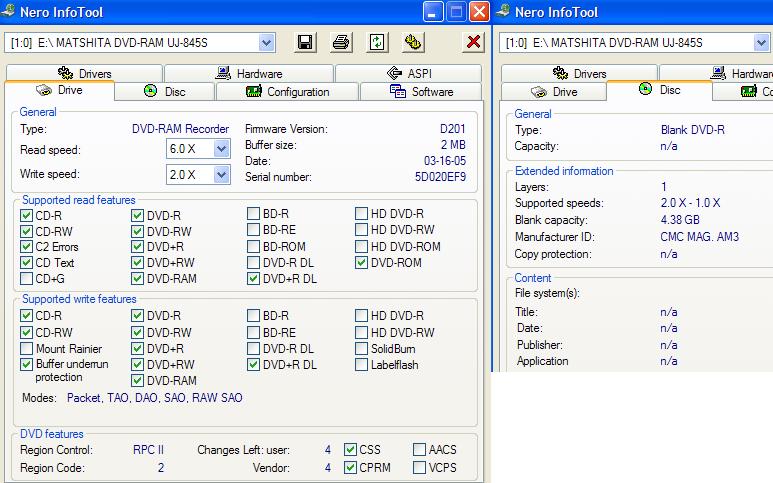The height and width of the screenshot is (483, 773).
Task: Click the date value 03-16-05
Action: 445,161
